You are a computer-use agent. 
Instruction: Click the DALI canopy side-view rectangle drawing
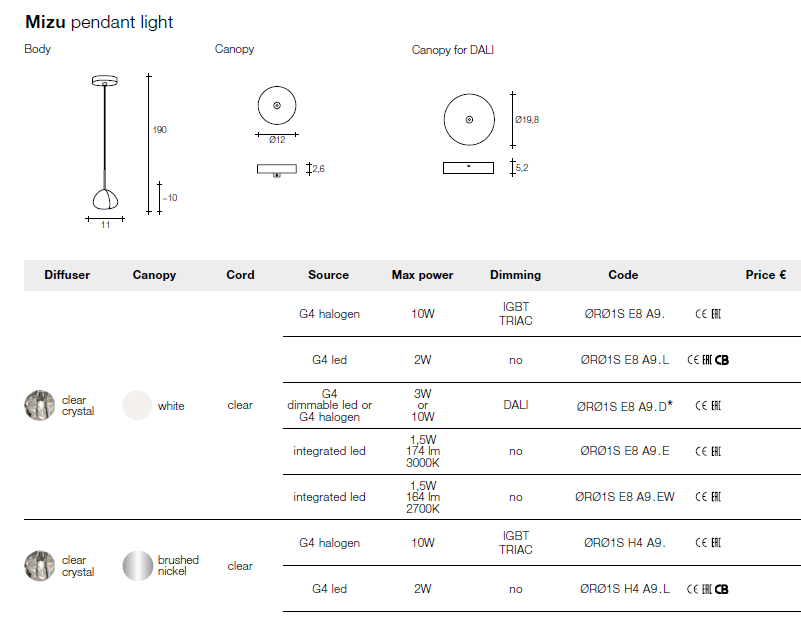coord(468,168)
